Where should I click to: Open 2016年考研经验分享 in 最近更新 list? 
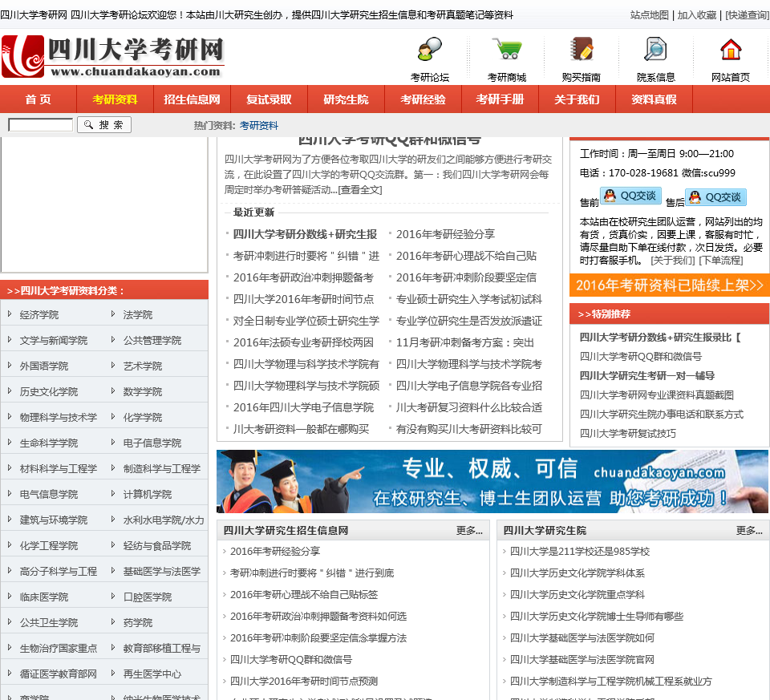(445, 235)
